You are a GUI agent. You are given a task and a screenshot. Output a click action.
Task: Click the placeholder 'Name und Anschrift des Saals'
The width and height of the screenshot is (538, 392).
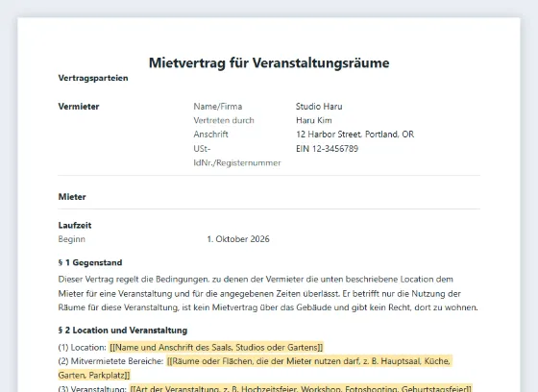click(216, 348)
